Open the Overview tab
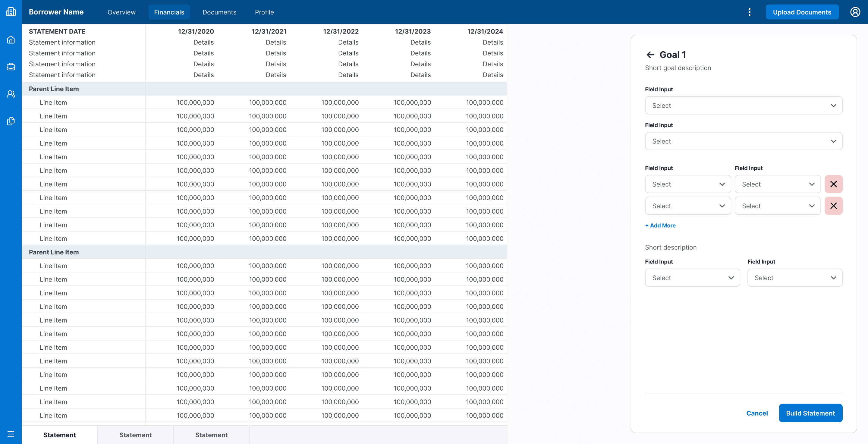868x444 pixels. point(121,12)
